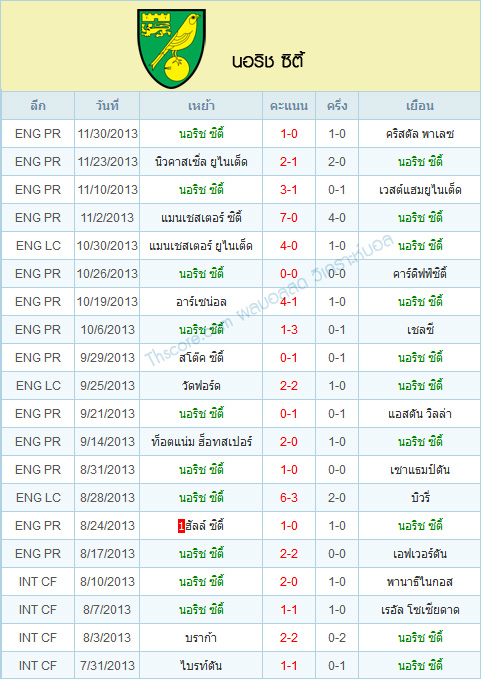481x679 pixels.
Task: Open away team บิวรี่
Action: tap(420, 498)
